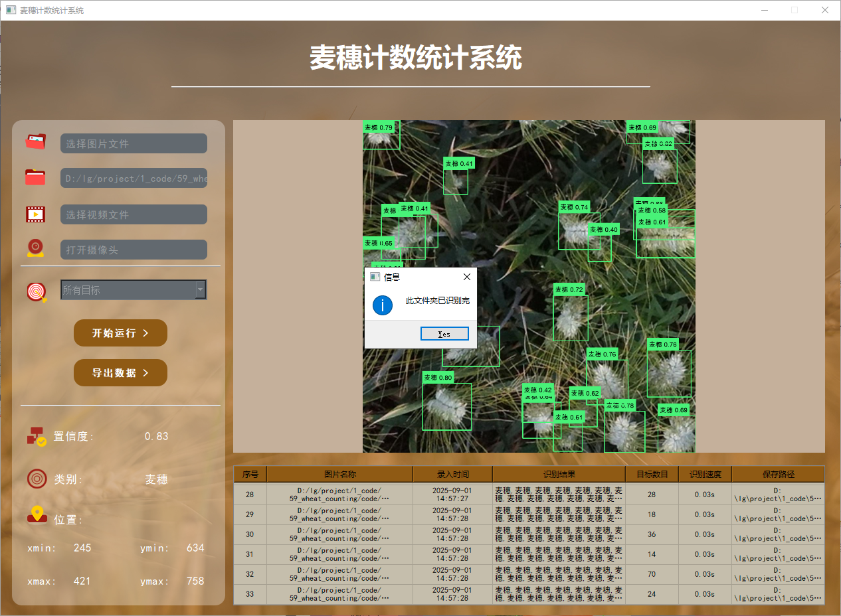Click the target bullseye icon beside 所有目标

point(37,292)
